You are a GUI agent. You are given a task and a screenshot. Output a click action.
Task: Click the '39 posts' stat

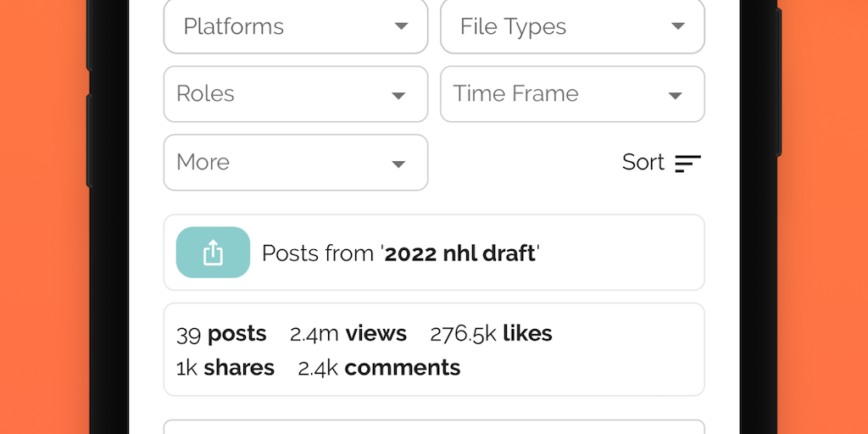click(221, 334)
